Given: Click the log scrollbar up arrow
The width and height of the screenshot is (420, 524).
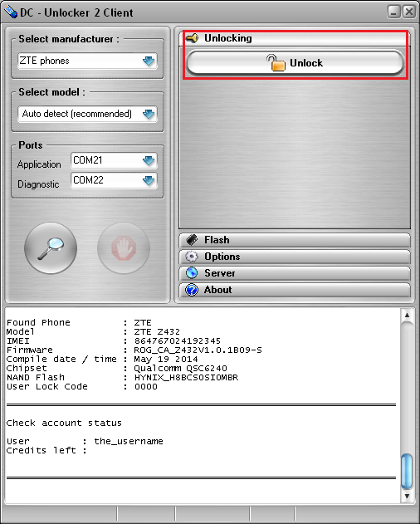Looking at the screenshot, I should pos(407,315).
